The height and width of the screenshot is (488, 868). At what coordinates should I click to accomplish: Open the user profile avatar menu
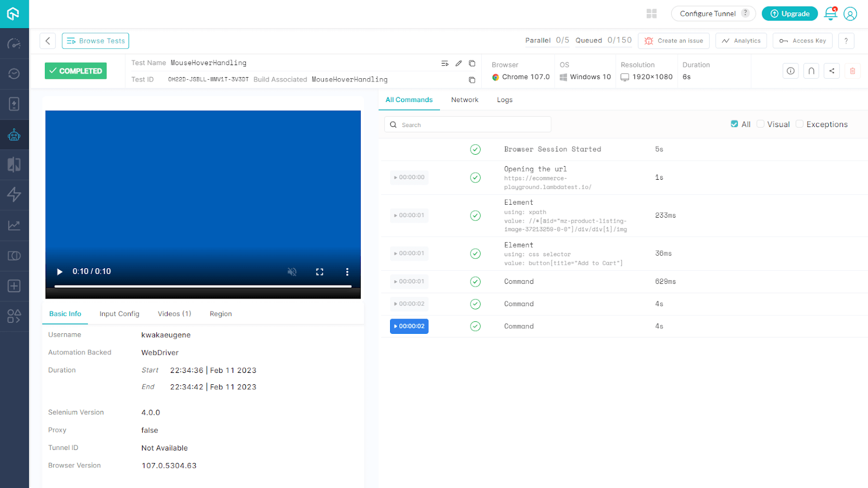point(850,14)
